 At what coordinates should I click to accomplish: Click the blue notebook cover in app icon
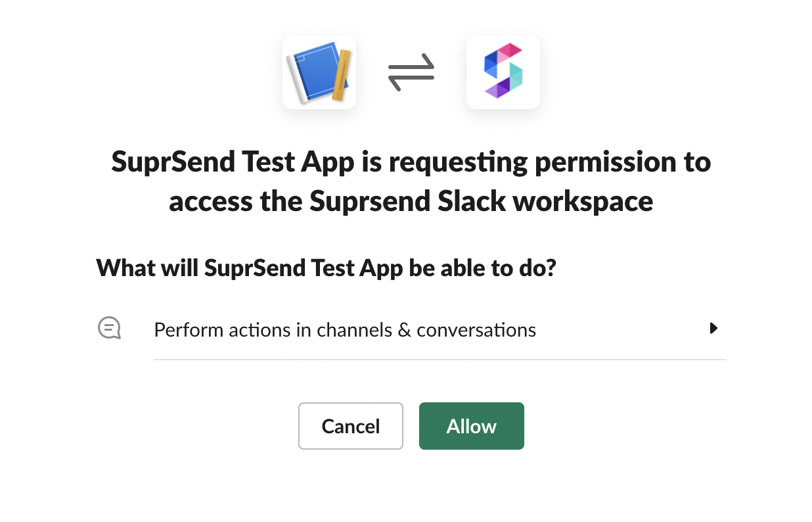[x=317, y=71]
